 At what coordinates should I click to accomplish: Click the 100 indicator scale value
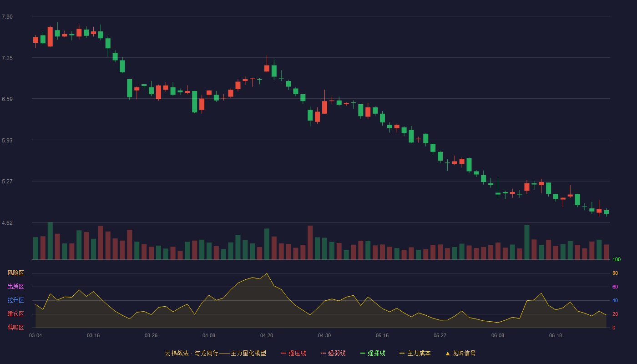click(x=617, y=260)
